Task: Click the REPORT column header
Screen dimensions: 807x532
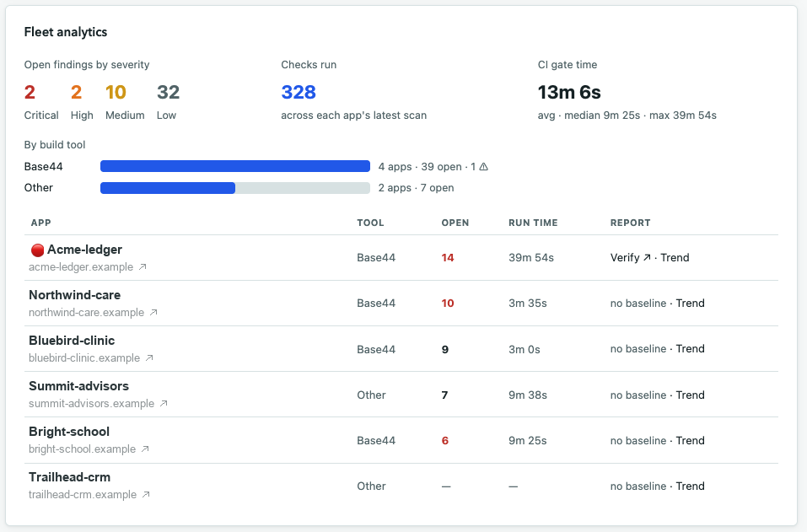Action: coord(631,223)
